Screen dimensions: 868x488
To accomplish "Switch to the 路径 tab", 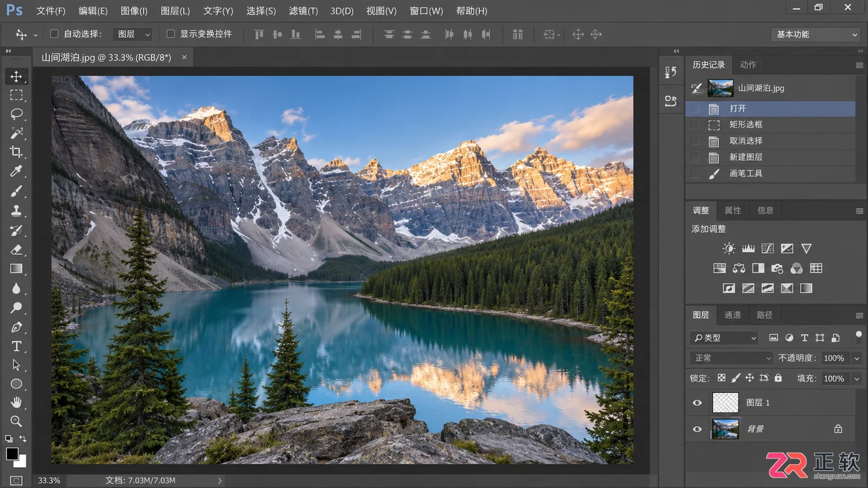I will click(x=764, y=315).
